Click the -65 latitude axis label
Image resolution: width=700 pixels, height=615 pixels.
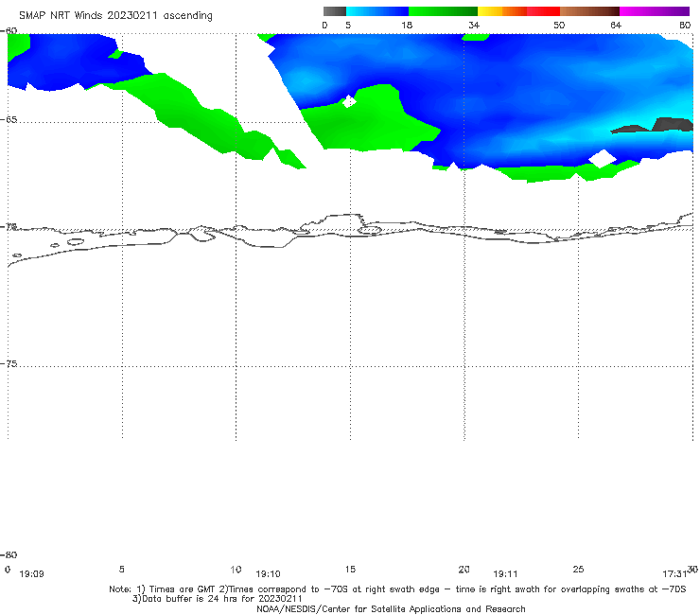click(x=9, y=120)
